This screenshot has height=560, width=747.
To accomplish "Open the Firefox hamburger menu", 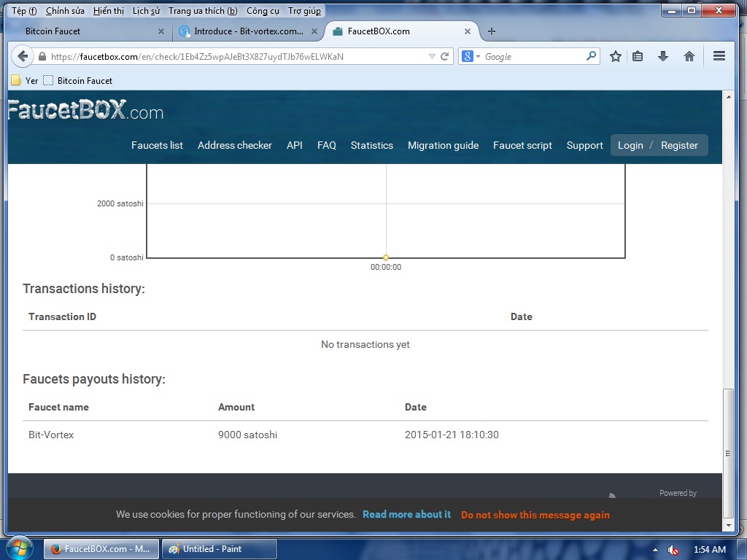I will [x=719, y=56].
